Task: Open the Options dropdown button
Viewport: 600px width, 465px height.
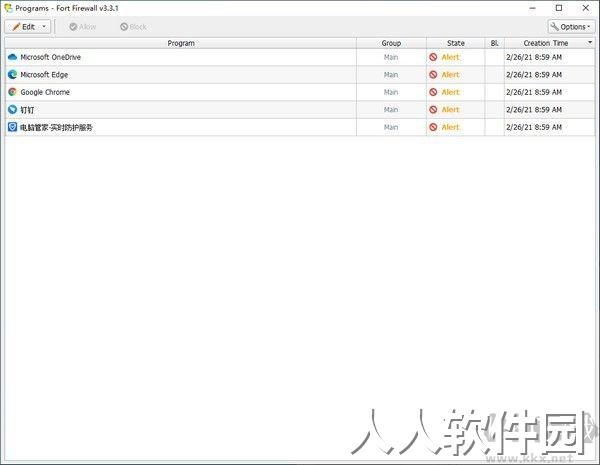Action: (571, 27)
